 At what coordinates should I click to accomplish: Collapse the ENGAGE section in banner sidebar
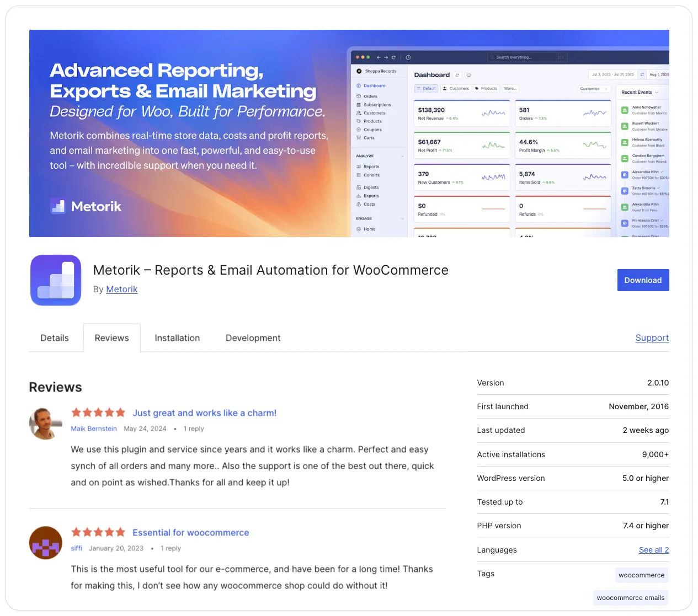click(x=402, y=219)
